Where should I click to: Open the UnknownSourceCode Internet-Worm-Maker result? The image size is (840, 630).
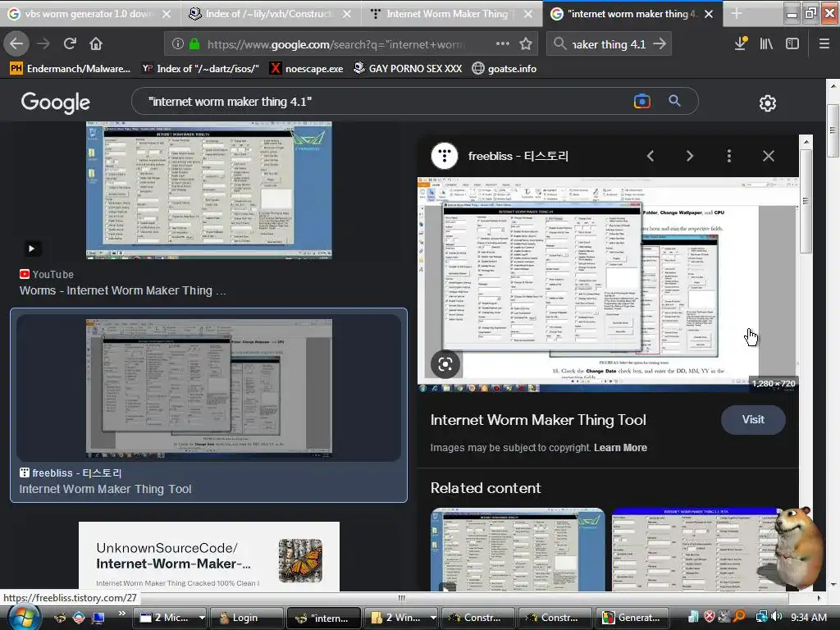[209, 556]
